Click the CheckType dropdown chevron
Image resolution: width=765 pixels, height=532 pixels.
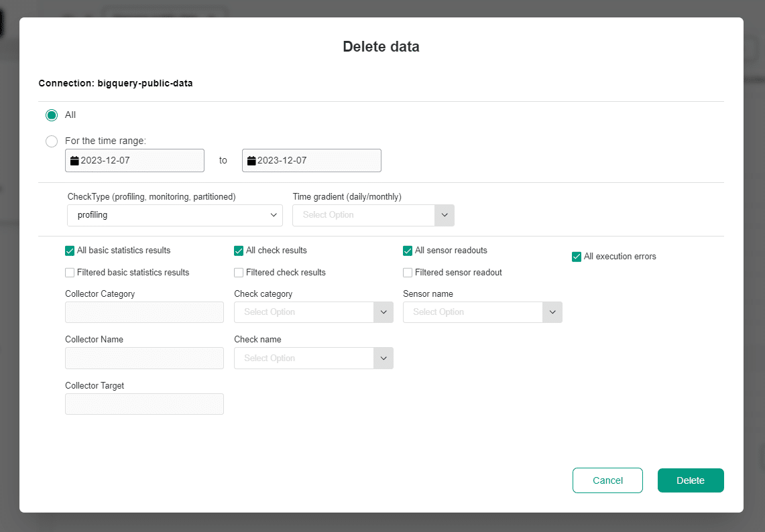(x=273, y=215)
